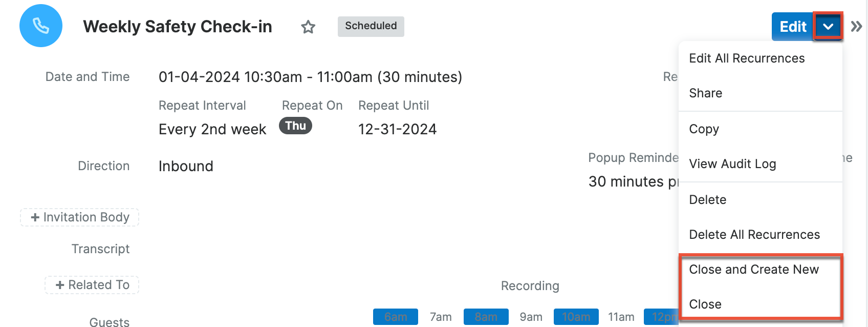Expand the Invitation Body field
868x327 pixels.
pyautogui.click(x=80, y=217)
